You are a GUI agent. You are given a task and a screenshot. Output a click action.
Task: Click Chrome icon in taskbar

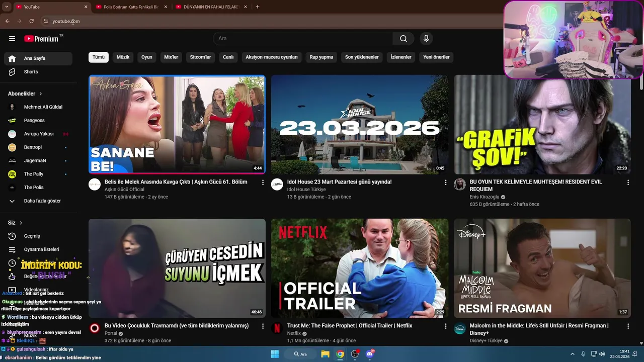coord(340,354)
